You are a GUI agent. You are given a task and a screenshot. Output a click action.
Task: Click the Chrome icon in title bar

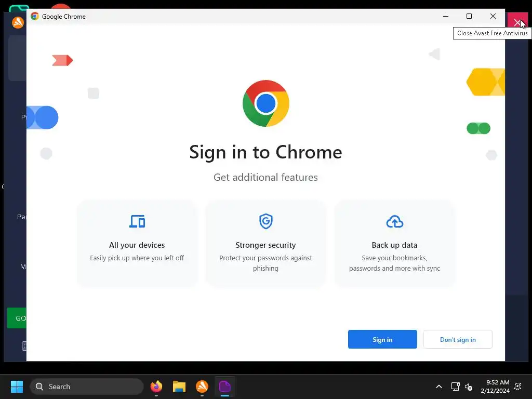point(35,16)
